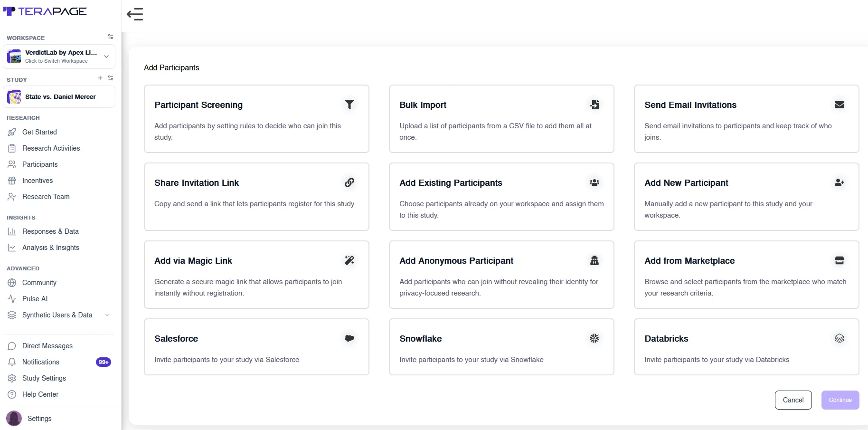The width and height of the screenshot is (868, 430).
Task: Open Notifications with 99+ badge
Action: coord(59,362)
